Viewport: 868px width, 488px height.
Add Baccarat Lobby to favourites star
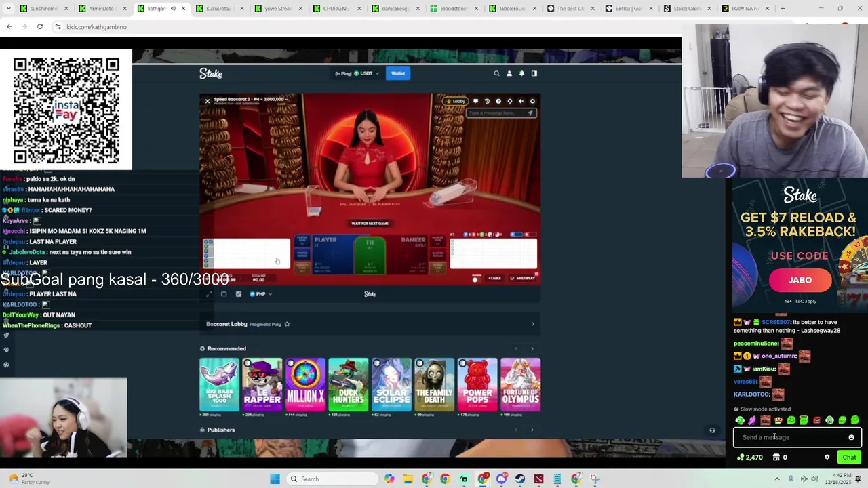pyautogui.click(x=287, y=324)
